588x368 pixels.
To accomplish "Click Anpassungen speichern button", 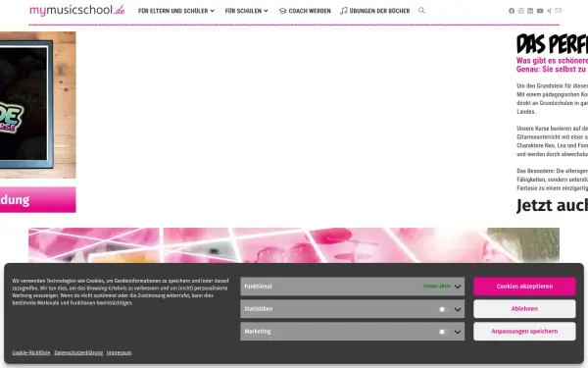I will pos(524,332).
